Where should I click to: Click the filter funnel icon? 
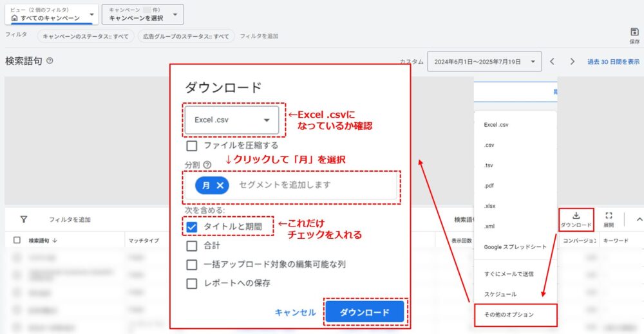[24, 219]
